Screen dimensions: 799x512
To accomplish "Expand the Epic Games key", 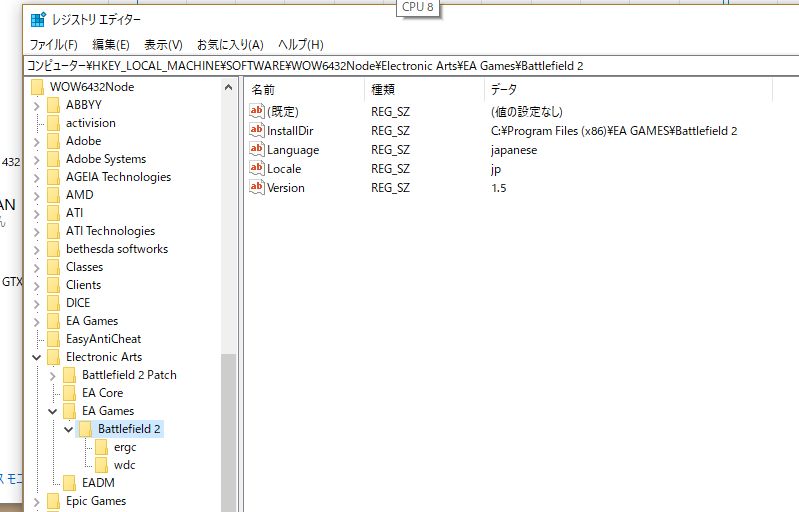I will click(36, 501).
